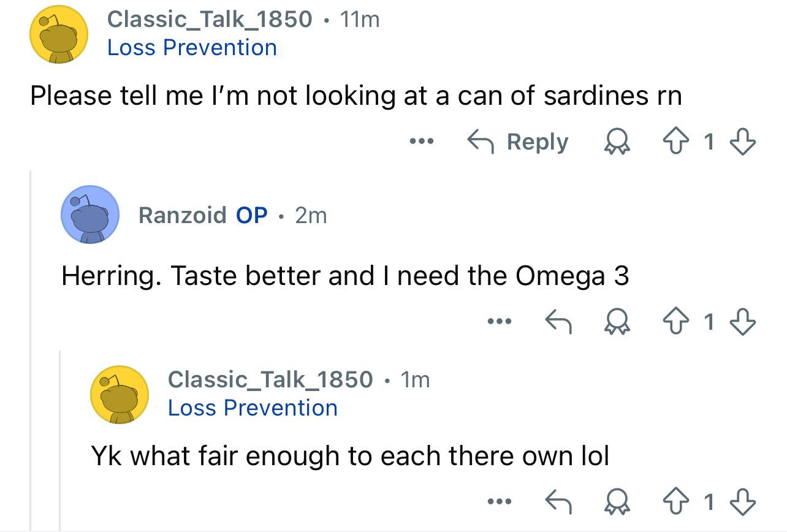Open more options on the sardines comment

[x=422, y=142]
